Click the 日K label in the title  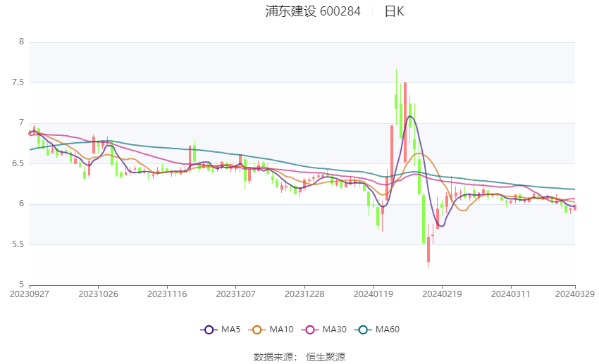[x=394, y=11]
